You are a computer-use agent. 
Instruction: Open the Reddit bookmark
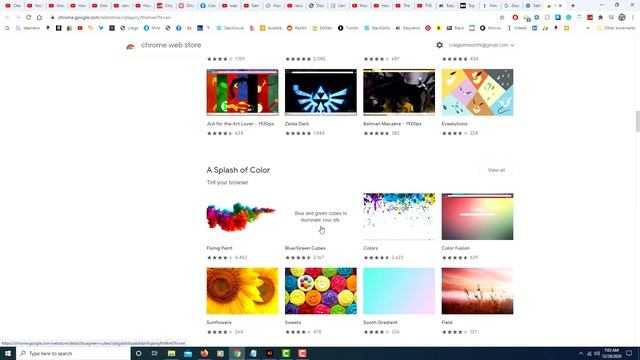297,28
